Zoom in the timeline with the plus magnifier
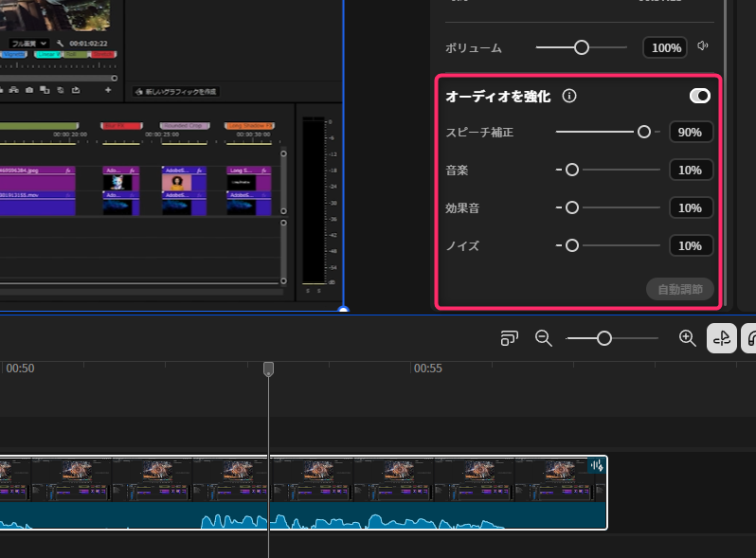756x558 pixels. click(x=688, y=338)
